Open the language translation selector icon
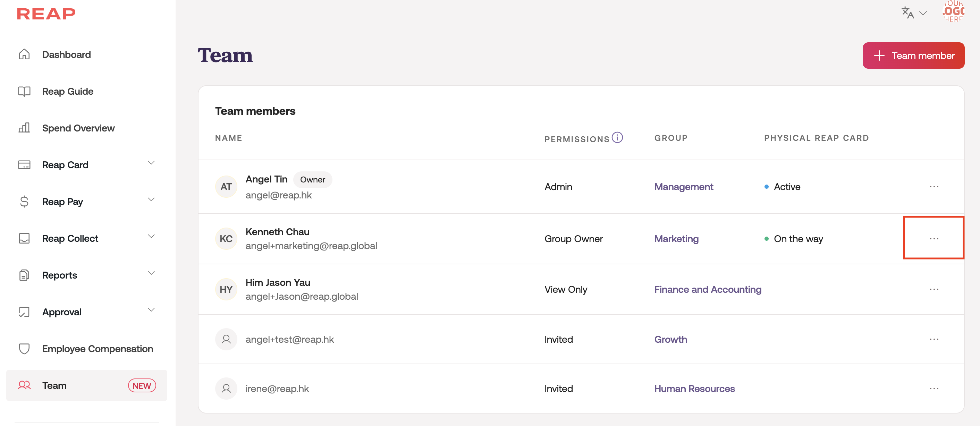 (x=908, y=13)
